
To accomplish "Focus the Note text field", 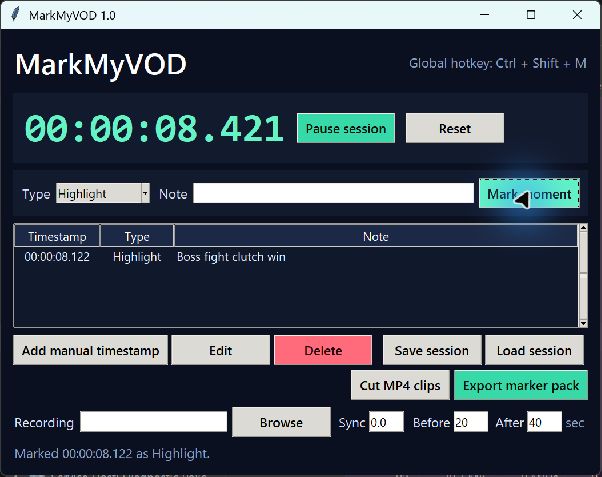I will tap(333, 193).
